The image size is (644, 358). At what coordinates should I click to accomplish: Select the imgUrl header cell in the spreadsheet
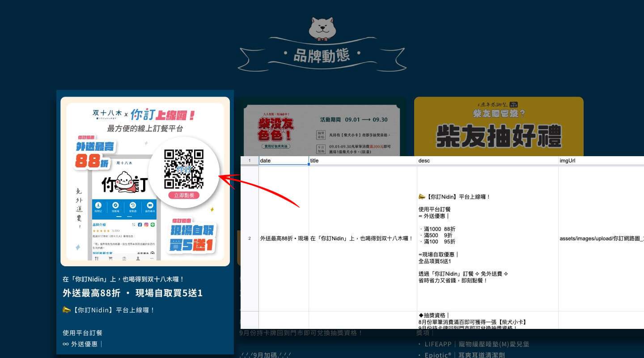[601, 160]
